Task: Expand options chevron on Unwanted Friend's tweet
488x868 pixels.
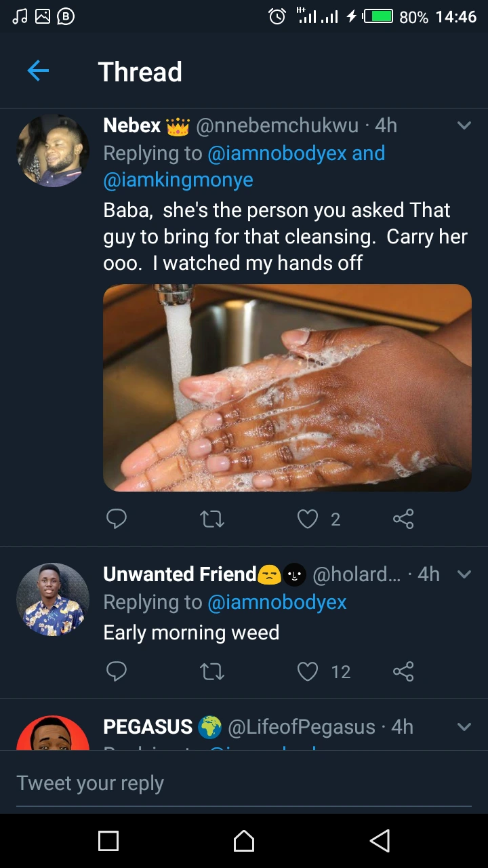Action: [x=464, y=574]
